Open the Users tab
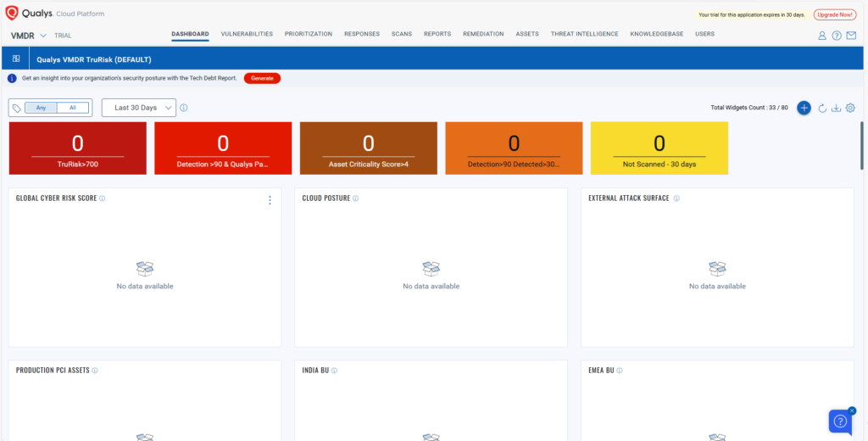Screen dimensions: 868x441 pyautogui.click(x=704, y=35)
